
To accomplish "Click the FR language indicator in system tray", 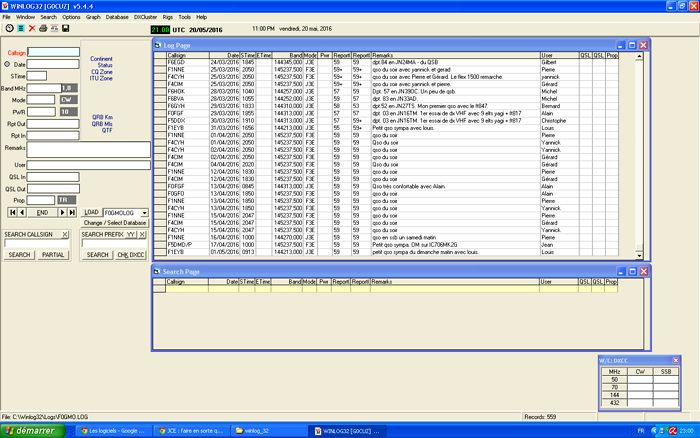I will point(641,431).
